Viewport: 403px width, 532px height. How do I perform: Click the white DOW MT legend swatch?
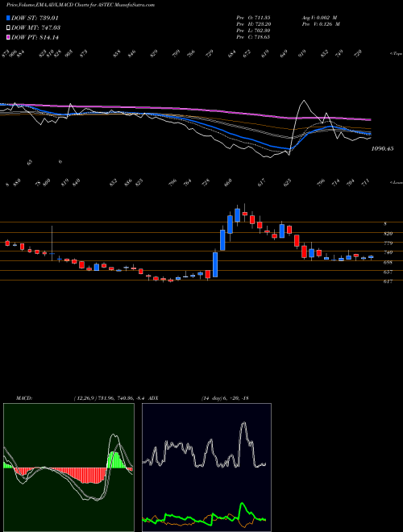(x=9, y=27)
